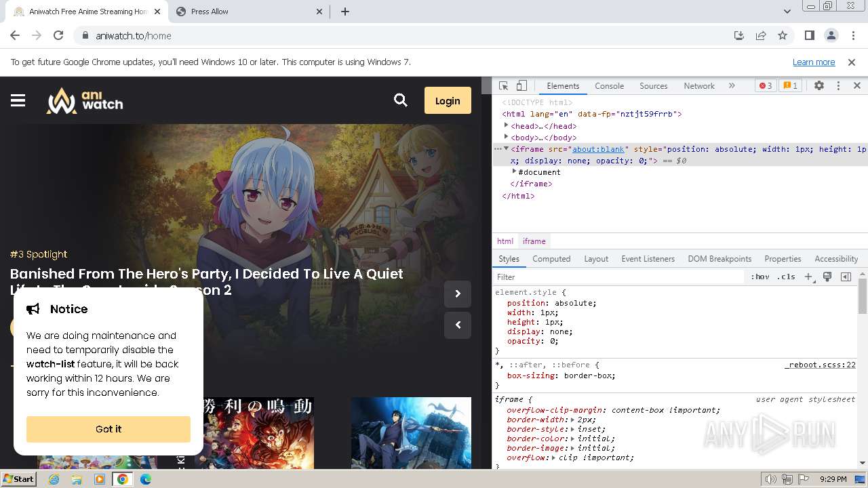Toggle the device toolbar icon
This screenshot has width=868, height=488.
click(x=521, y=86)
